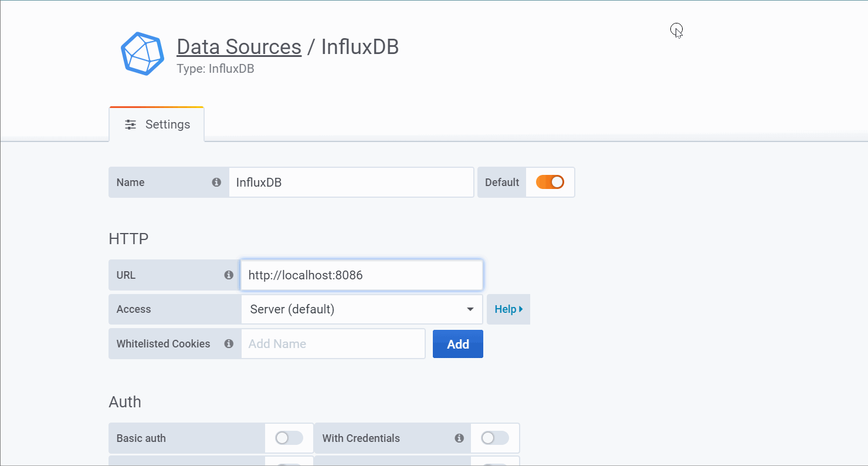This screenshot has width=868, height=466.
Task: Click the Default label text
Action: click(502, 183)
